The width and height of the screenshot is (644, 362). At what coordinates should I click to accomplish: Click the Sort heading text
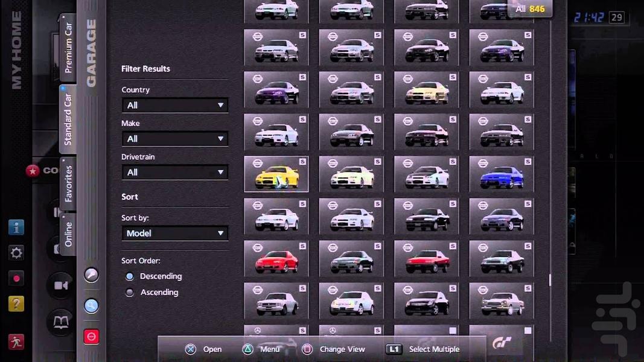[x=129, y=197]
